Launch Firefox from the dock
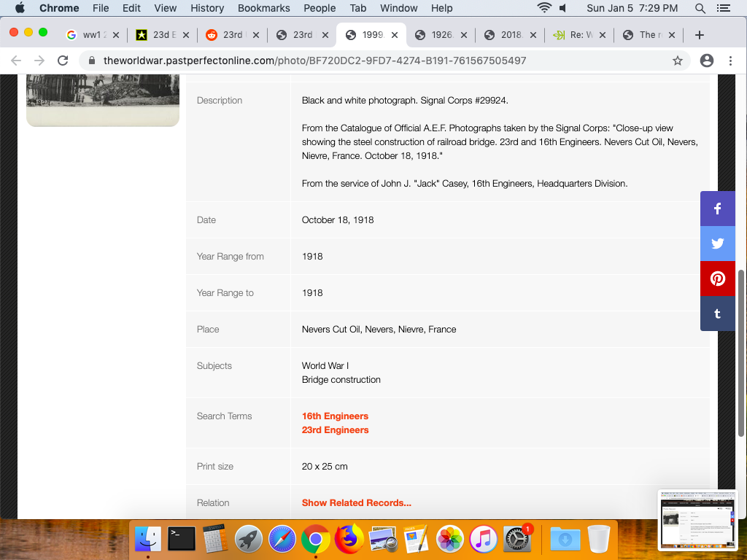 (x=349, y=539)
